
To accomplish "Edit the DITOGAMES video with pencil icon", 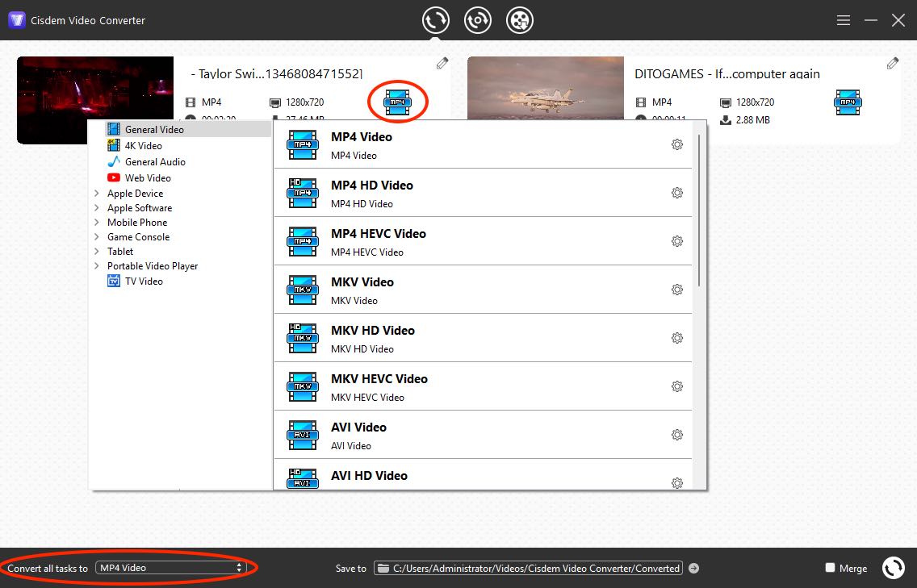I will 893,63.
